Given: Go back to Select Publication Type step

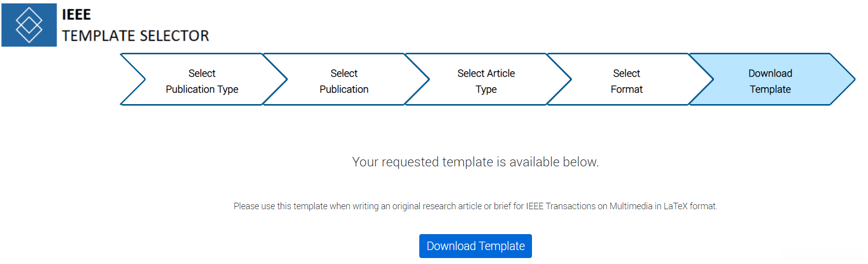Looking at the screenshot, I should 202,81.
